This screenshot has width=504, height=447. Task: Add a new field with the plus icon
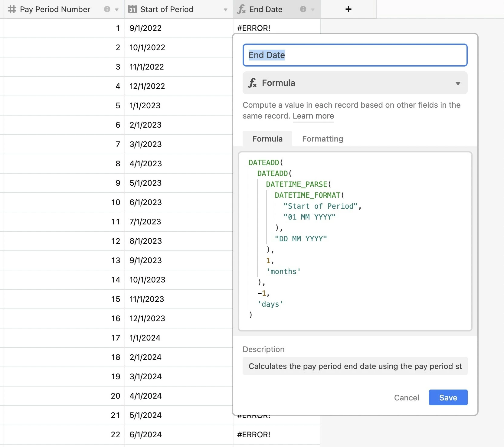tap(349, 9)
